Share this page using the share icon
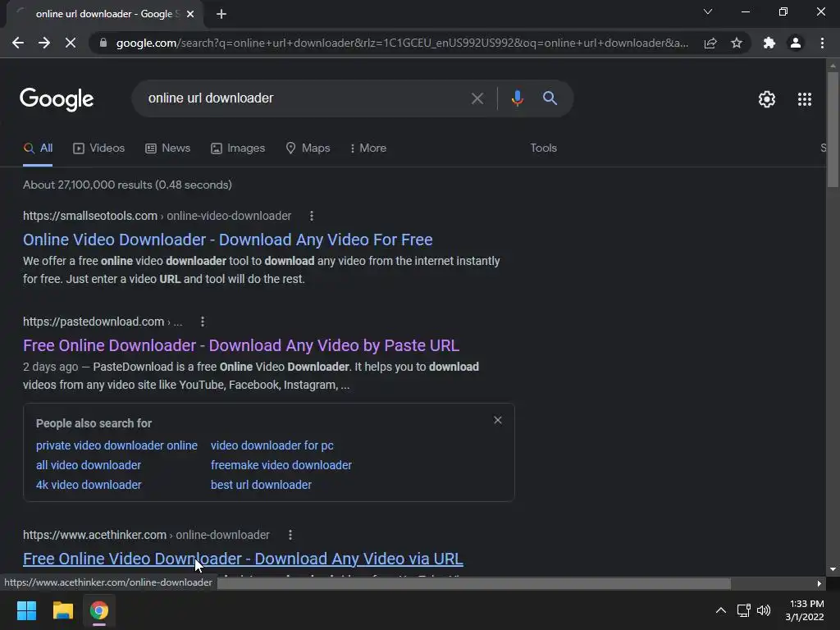Image resolution: width=840 pixels, height=630 pixels. 710,43
